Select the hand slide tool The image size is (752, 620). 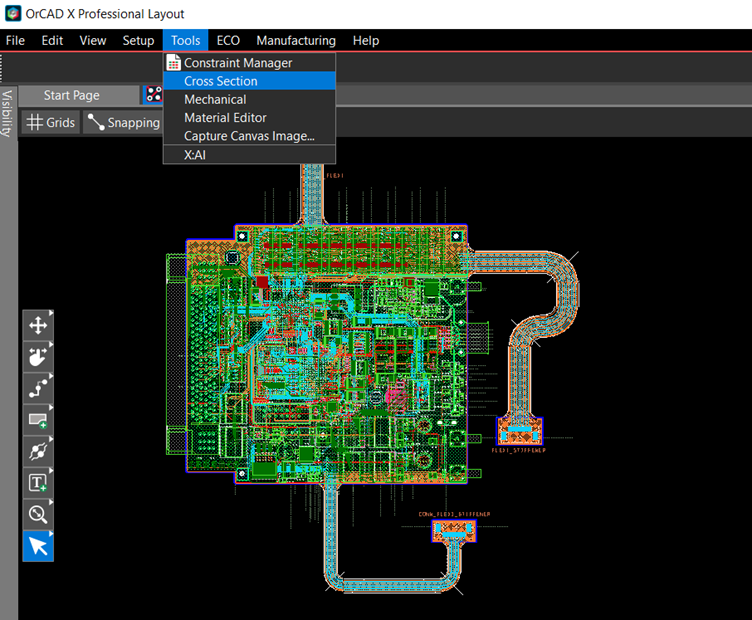(38, 357)
